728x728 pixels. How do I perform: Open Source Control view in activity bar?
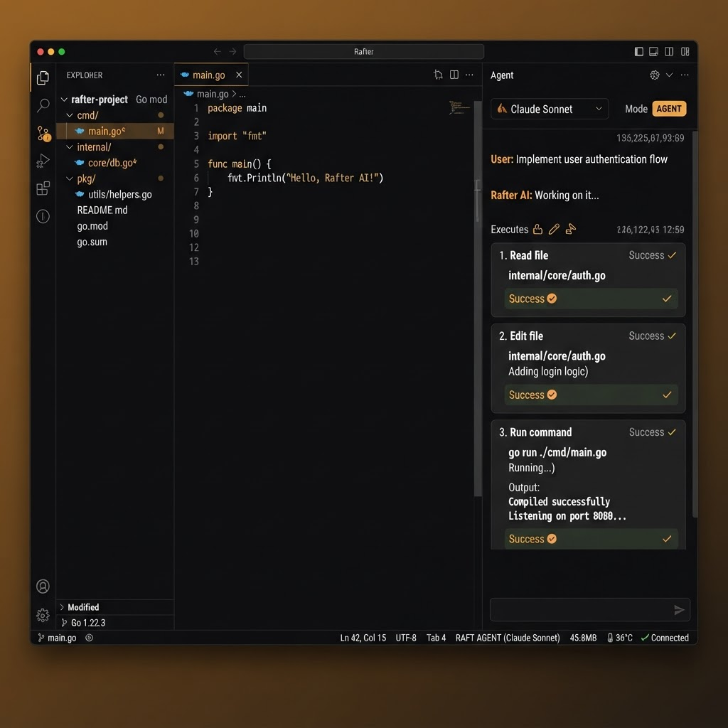[43, 133]
